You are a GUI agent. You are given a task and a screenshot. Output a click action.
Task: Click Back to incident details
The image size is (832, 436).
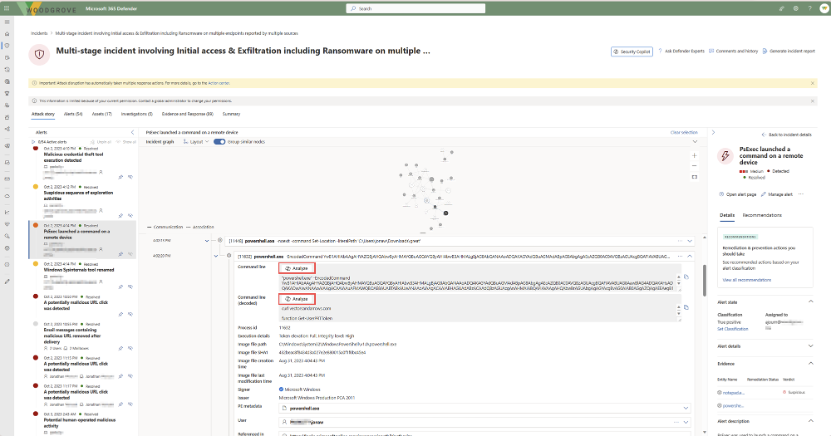[x=786, y=135]
